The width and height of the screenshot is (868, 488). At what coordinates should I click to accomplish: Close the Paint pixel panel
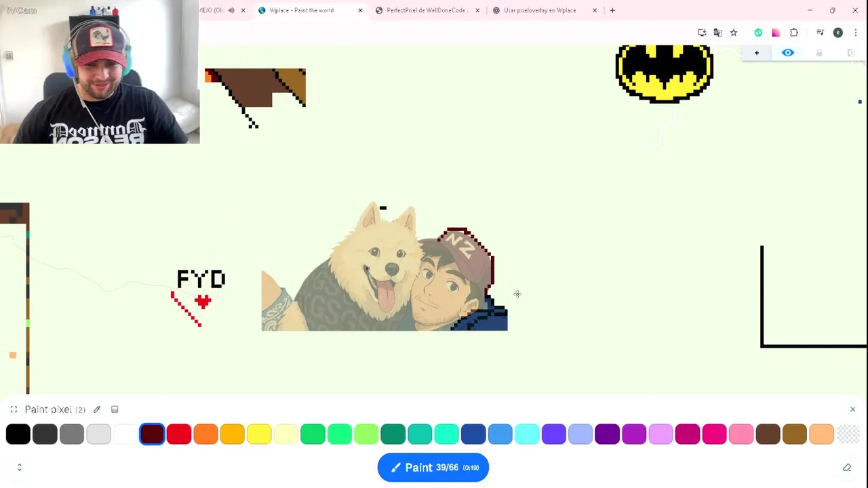[x=852, y=409]
